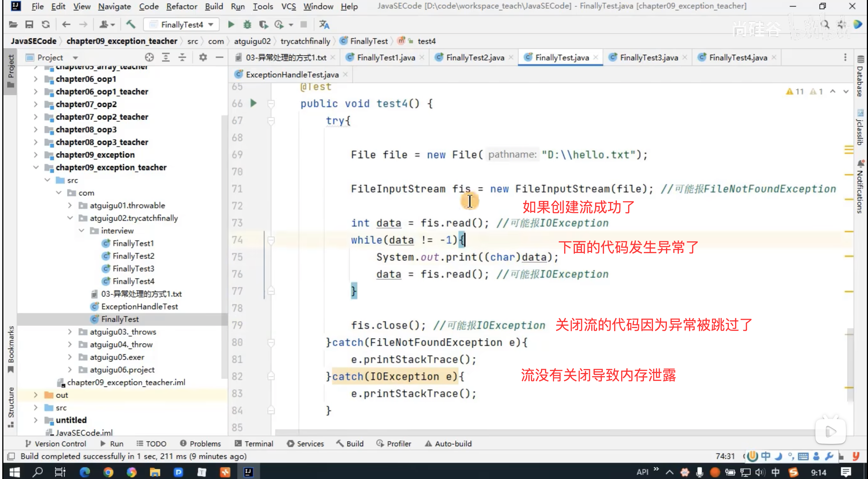
Task: Open the Refactor menu
Action: click(x=181, y=7)
